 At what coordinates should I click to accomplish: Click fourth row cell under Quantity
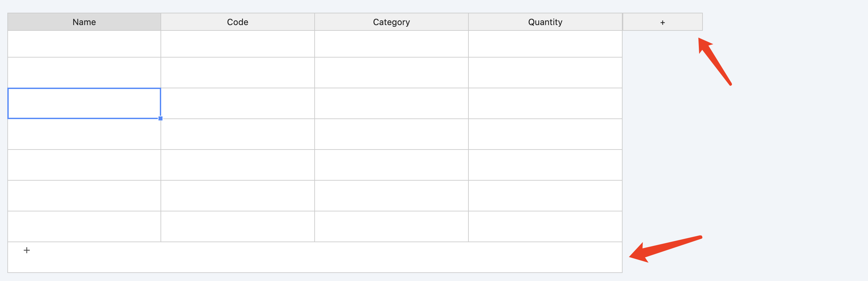[x=545, y=134]
